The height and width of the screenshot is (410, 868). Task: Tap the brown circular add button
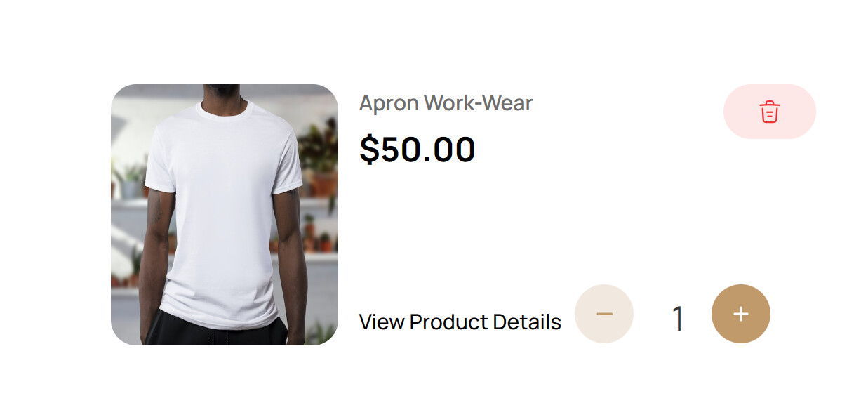point(741,314)
